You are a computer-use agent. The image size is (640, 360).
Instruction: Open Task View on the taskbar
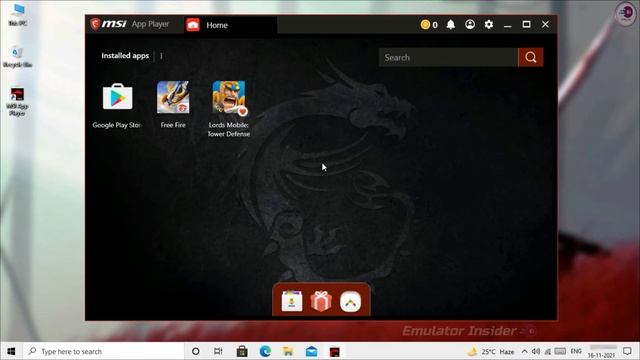(218, 351)
